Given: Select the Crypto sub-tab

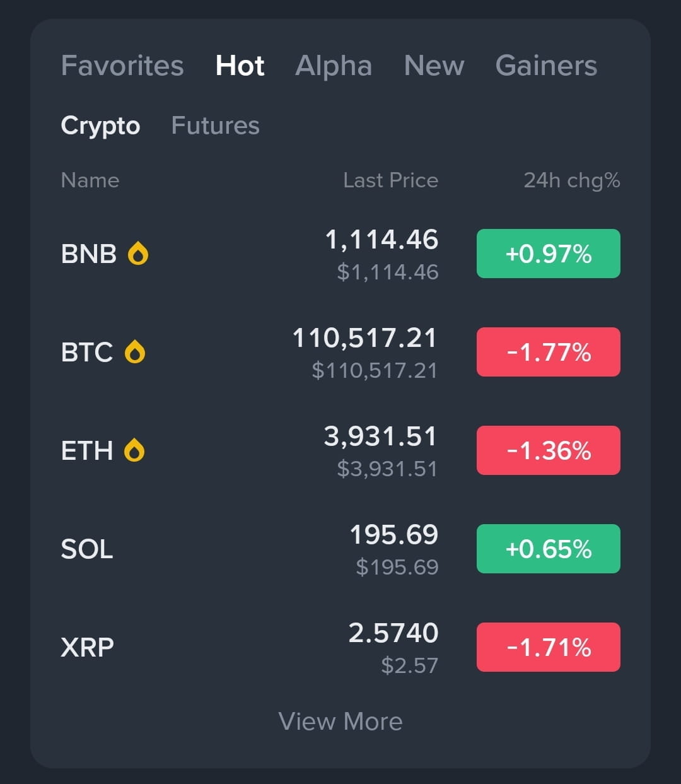Looking at the screenshot, I should [x=100, y=126].
